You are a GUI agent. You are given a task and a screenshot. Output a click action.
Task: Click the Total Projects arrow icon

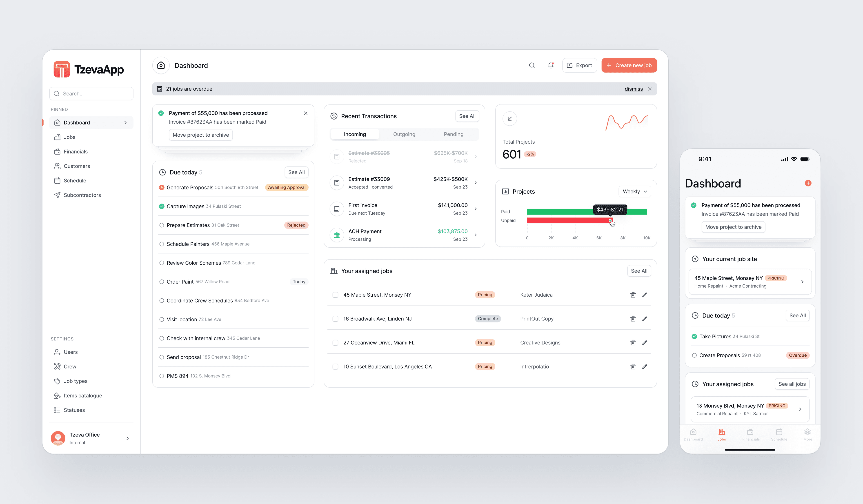pyautogui.click(x=509, y=119)
